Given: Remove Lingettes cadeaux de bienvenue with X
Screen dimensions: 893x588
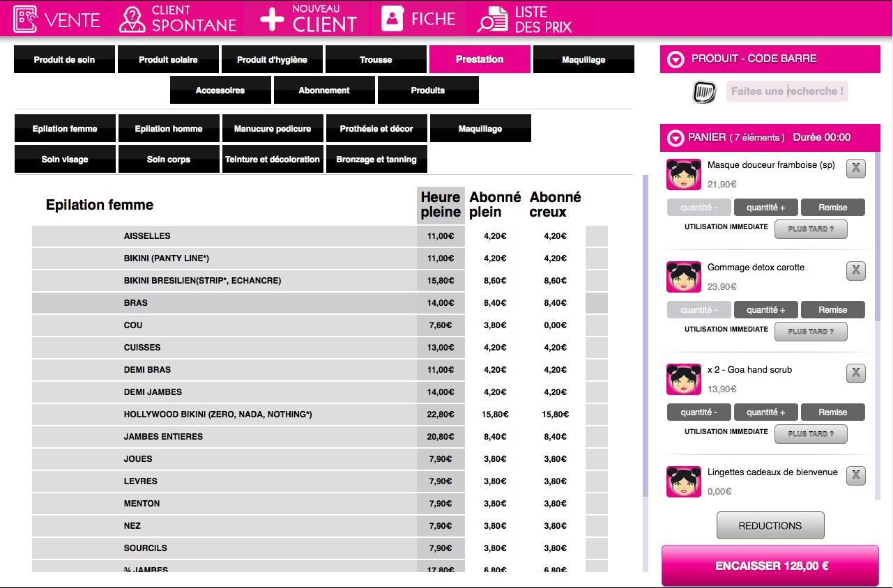Looking at the screenshot, I should pos(856,476).
